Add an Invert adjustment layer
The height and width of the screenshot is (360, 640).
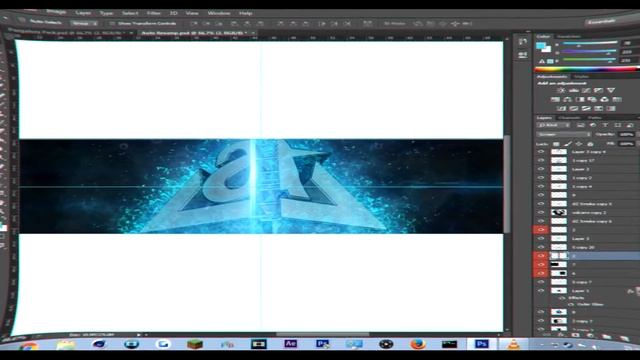(x=562, y=108)
